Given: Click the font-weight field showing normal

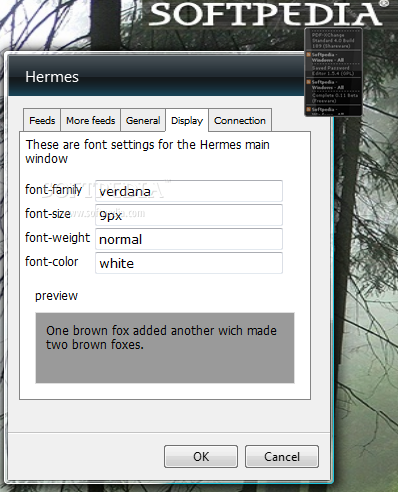Looking at the screenshot, I should pos(189,239).
